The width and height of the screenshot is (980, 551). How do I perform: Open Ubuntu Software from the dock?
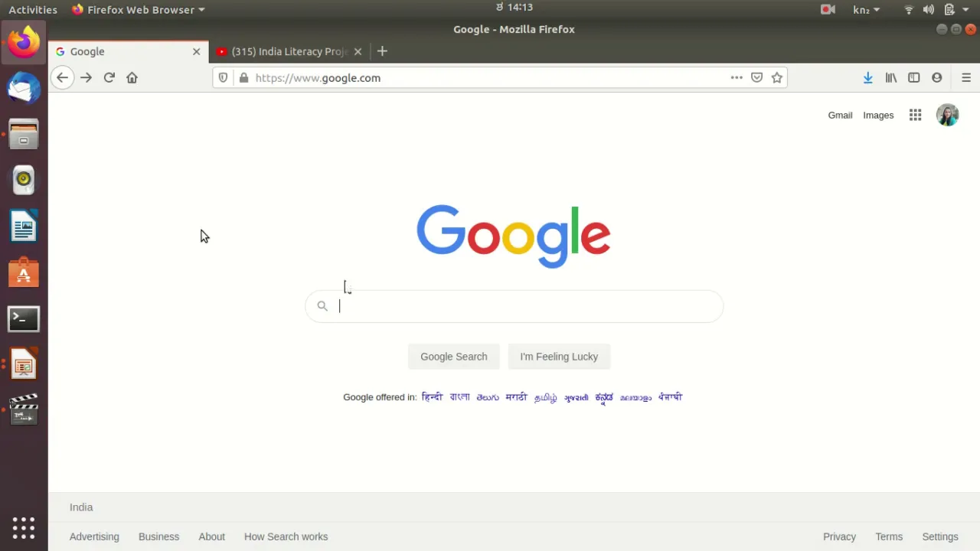24,272
